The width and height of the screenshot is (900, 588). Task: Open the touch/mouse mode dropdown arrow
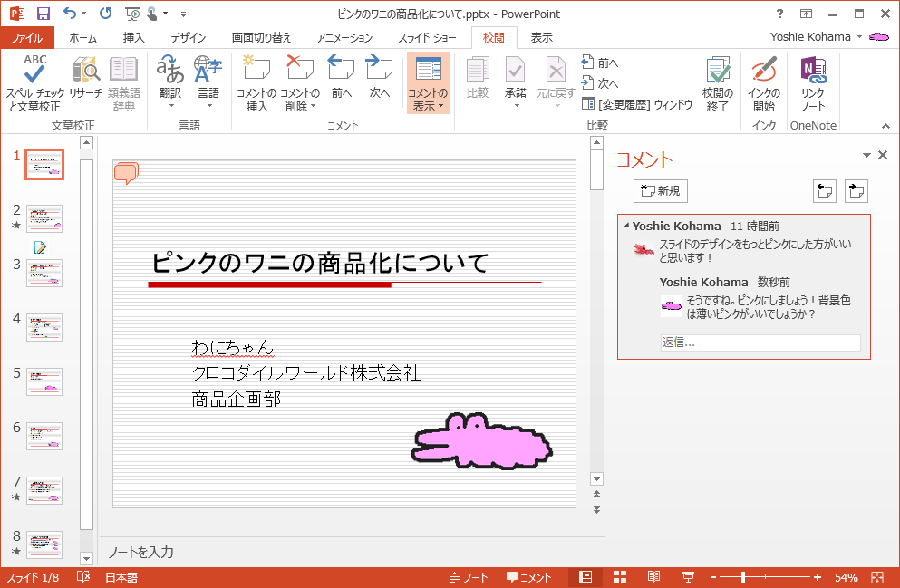click(165, 14)
